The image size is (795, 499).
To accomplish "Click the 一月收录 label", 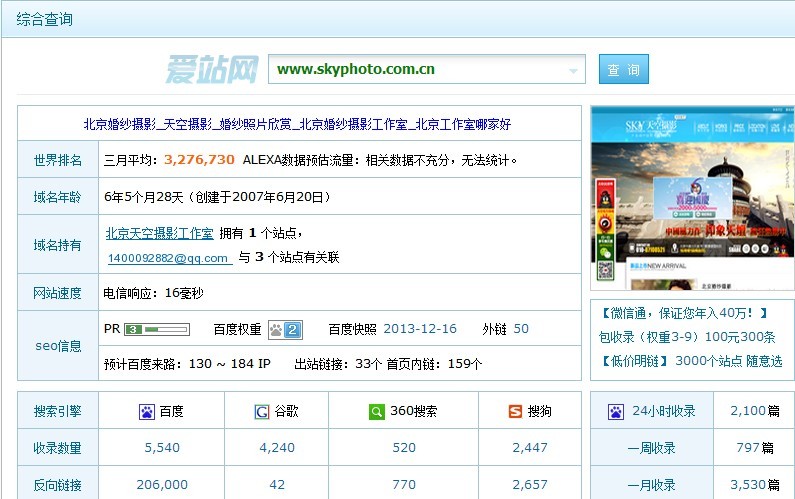I will click(652, 485).
